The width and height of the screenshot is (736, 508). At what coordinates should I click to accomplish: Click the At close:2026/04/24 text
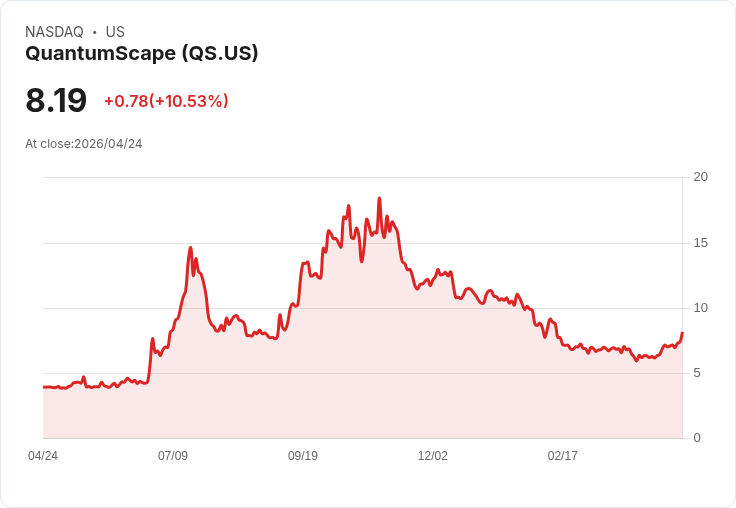point(84,144)
